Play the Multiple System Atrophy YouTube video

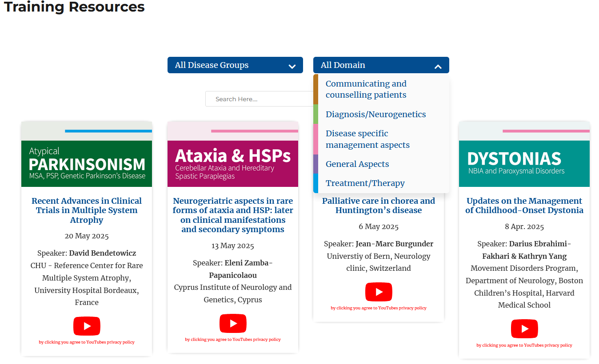pyautogui.click(x=87, y=326)
